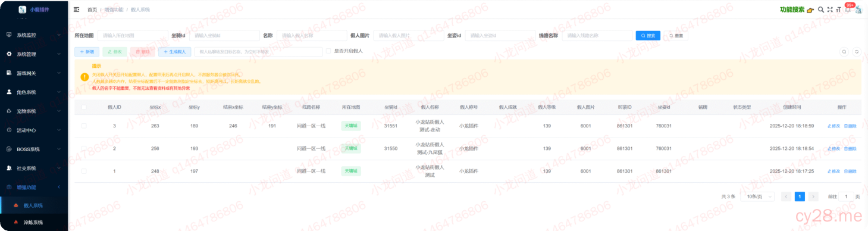This screenshot has height=231, width=868.
Task: Toggle search bar with round magnifier icon
Action: coord(844,52)
